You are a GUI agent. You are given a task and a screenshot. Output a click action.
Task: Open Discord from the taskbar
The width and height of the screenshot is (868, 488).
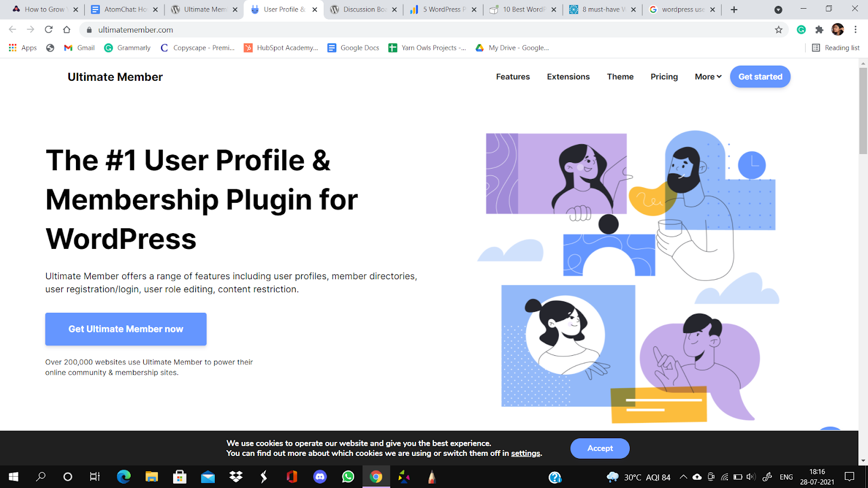click(320, 477)
